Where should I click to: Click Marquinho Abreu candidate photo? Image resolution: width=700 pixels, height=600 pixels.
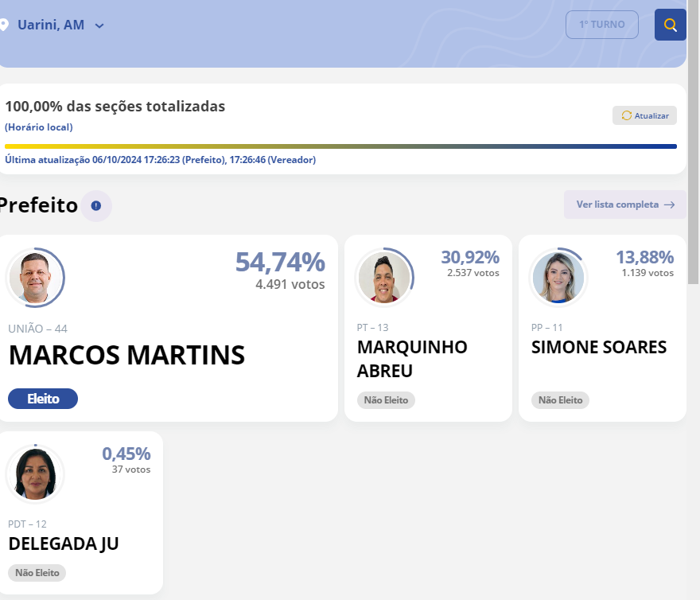(384, 278)
